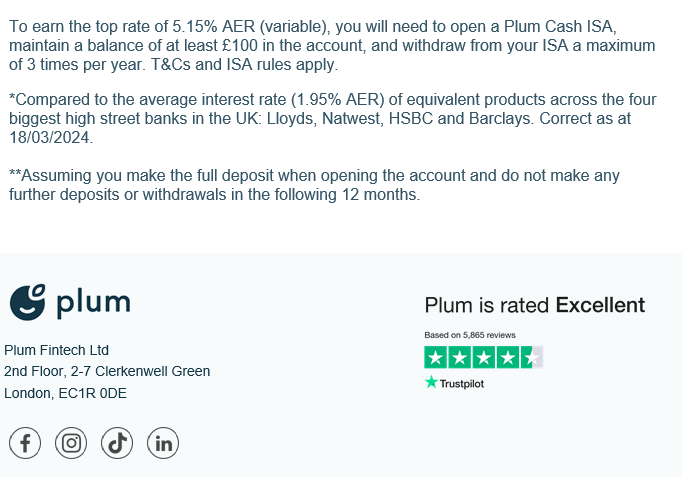
Task: Click the Plum logo mascot icon
Action: click(27, 302)
